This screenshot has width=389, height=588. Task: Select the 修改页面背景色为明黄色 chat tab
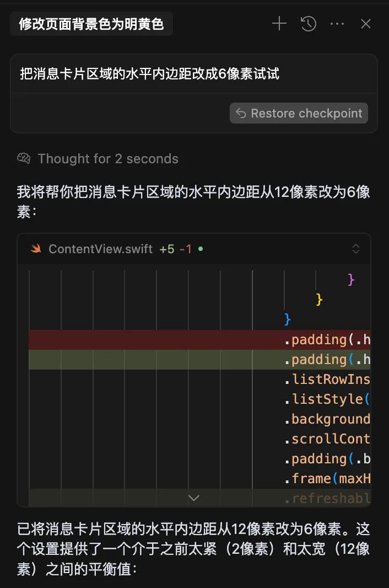91,24
